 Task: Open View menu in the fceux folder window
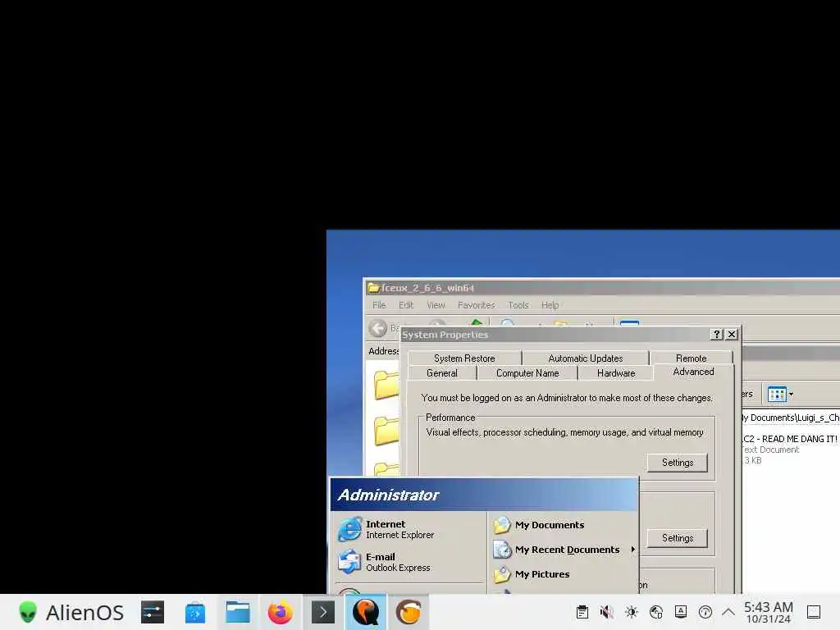click(436, 305)
